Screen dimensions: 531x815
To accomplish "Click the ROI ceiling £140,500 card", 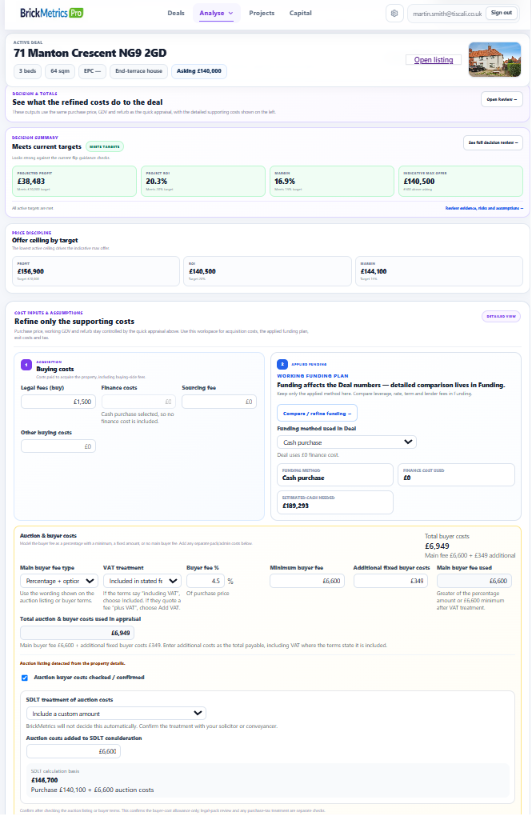I will pyautogui.click(x=268, y=271).
